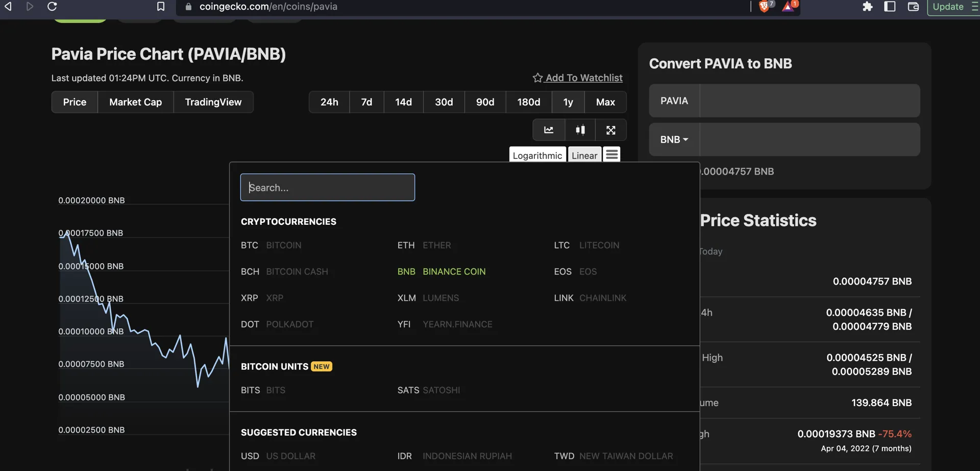Click the 0.00020000 BNB axis label
Viewport: 980px width, 471px height.
pyautogui.click(x=91, y=200)
